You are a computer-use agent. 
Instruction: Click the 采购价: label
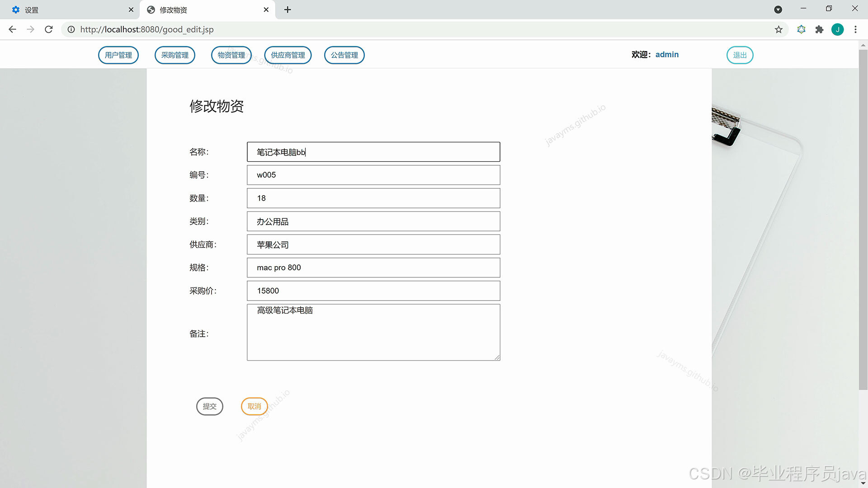click(203, 291)
